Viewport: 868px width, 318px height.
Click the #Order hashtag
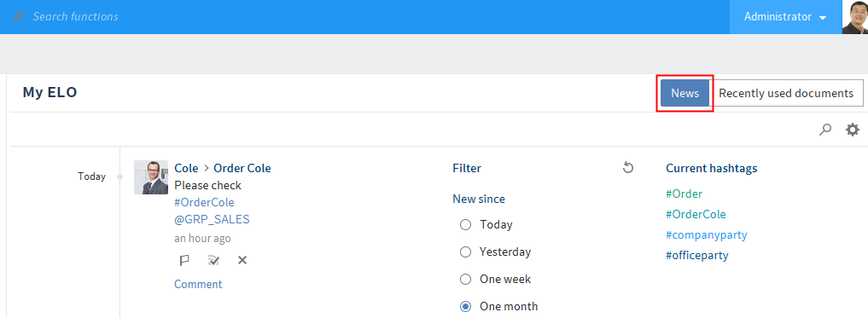[x=684, y=194]
